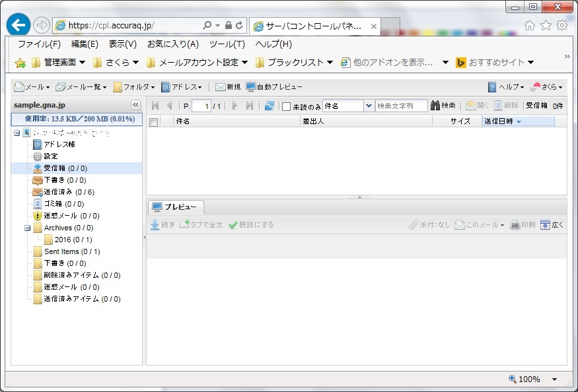Select the Preview tab
The height and width of the screenshot is (392, 578).
tap(175, 207)
